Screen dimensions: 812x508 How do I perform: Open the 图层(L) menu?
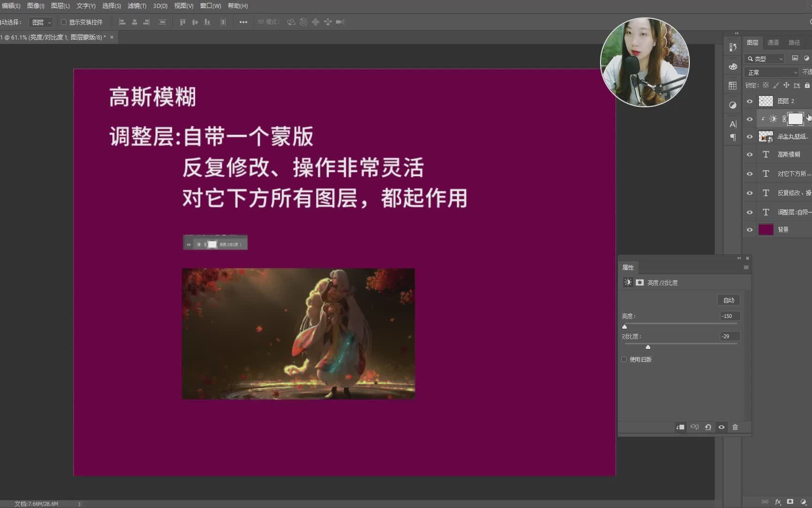60,6
